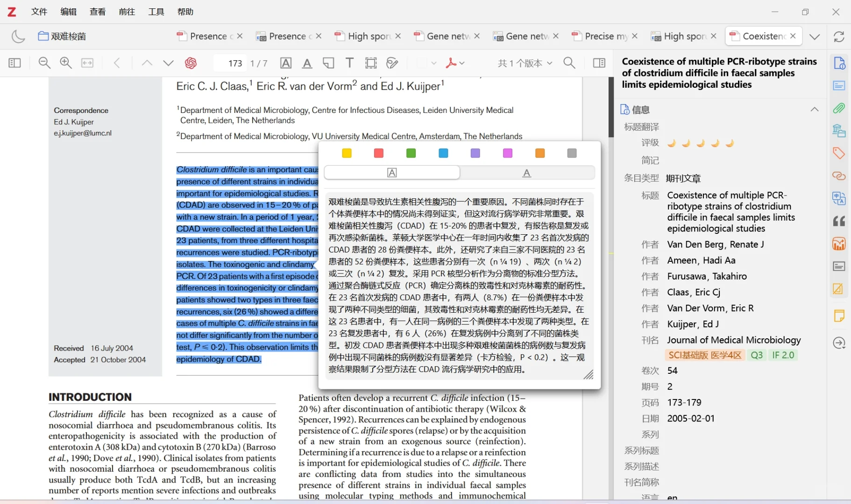Select the text highlight annotation tool

[x=286, y=63]
